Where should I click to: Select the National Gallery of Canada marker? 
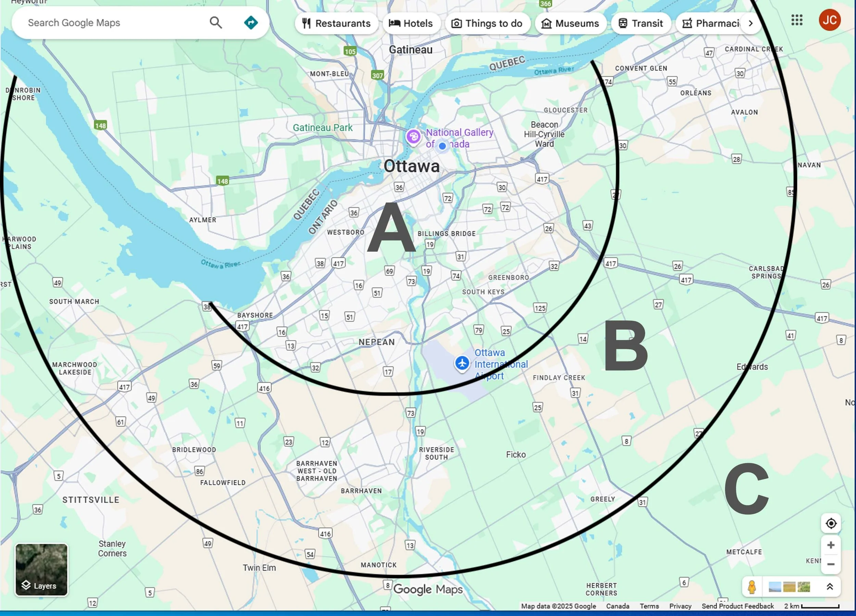click(413, 136)
